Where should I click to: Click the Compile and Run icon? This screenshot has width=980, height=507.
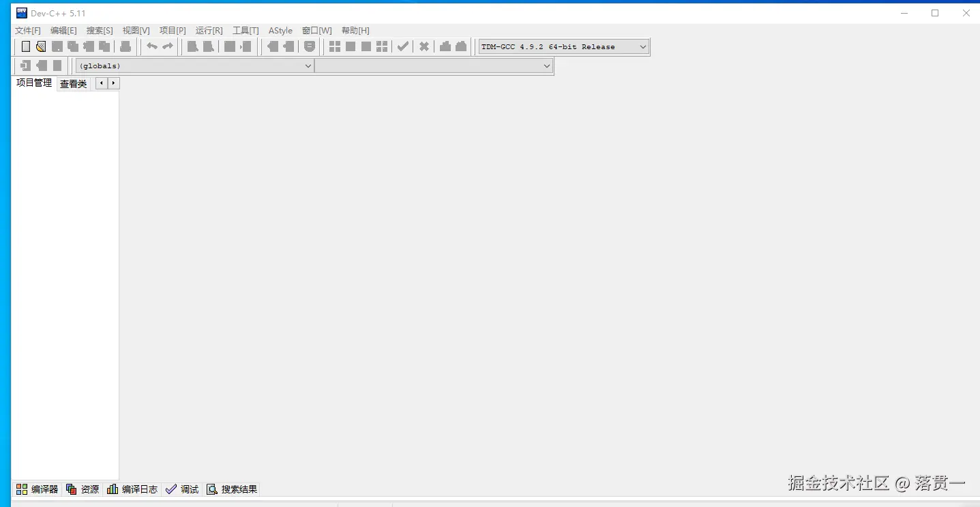point(366,46)
